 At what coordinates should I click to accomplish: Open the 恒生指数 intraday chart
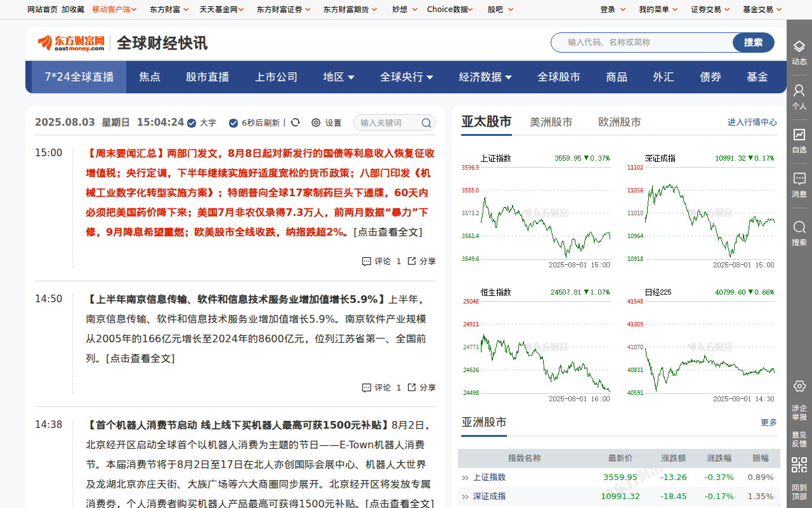pos(536,345)
